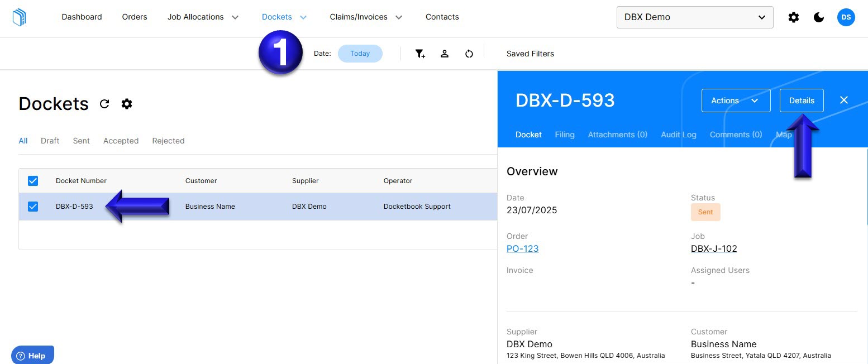The width and height of the screenshot is (868, 364).
Task: Go to Dashboard
Action: click(x=82, y=17)
